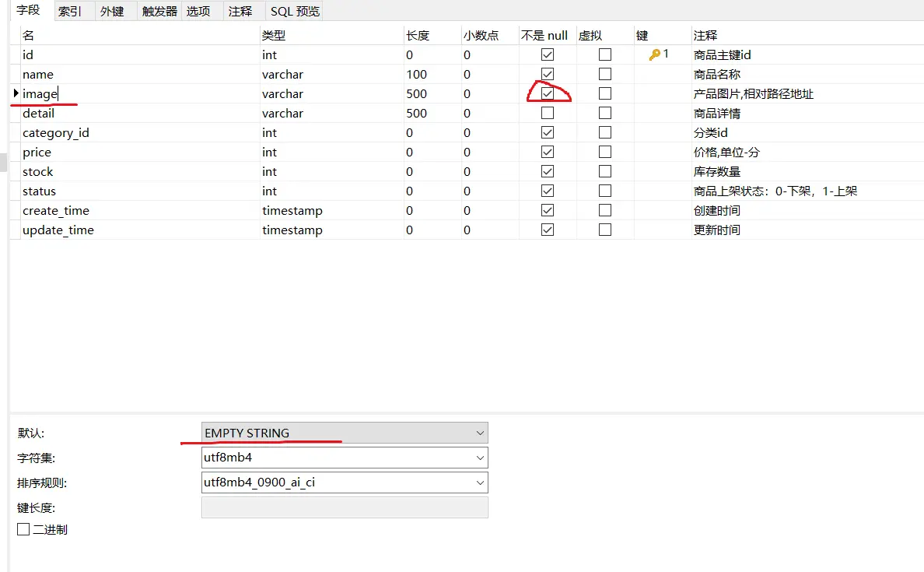This screenshot has height=572, width=924.
Task: Click the 类型 type column header
Action: tap(332, 35)
